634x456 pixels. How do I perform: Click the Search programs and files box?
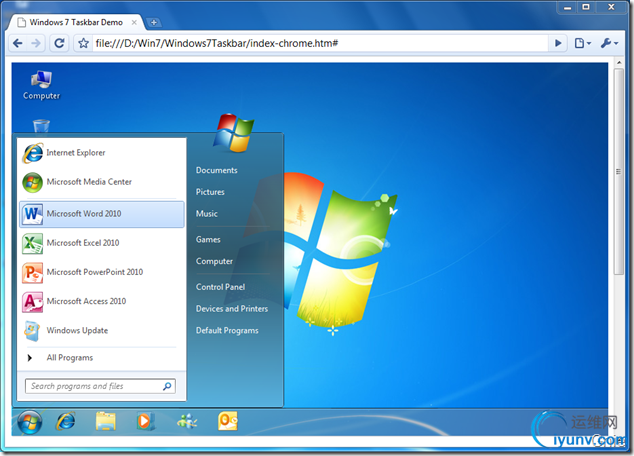(100, 386)
